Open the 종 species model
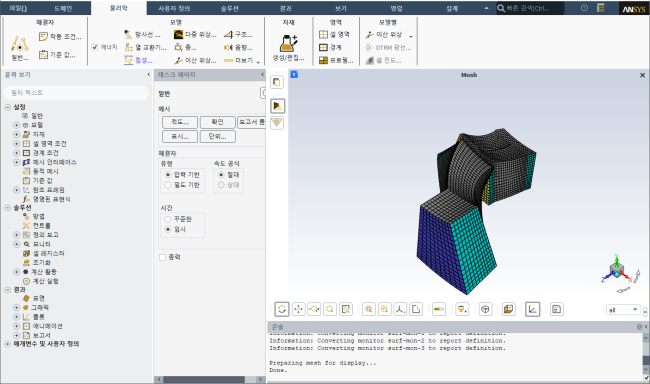Screen dimensions: 650x384 point(185,47)
